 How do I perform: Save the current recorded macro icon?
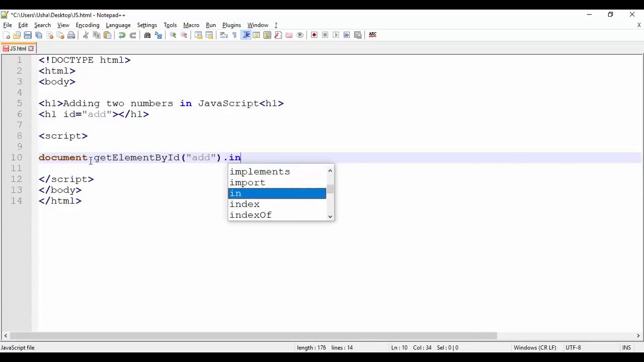(358, 35)
